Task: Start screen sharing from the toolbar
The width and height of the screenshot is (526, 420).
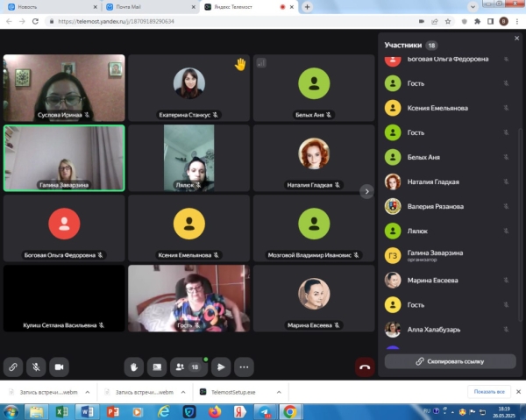Action: pyautogui.click(x=156, y=367)
